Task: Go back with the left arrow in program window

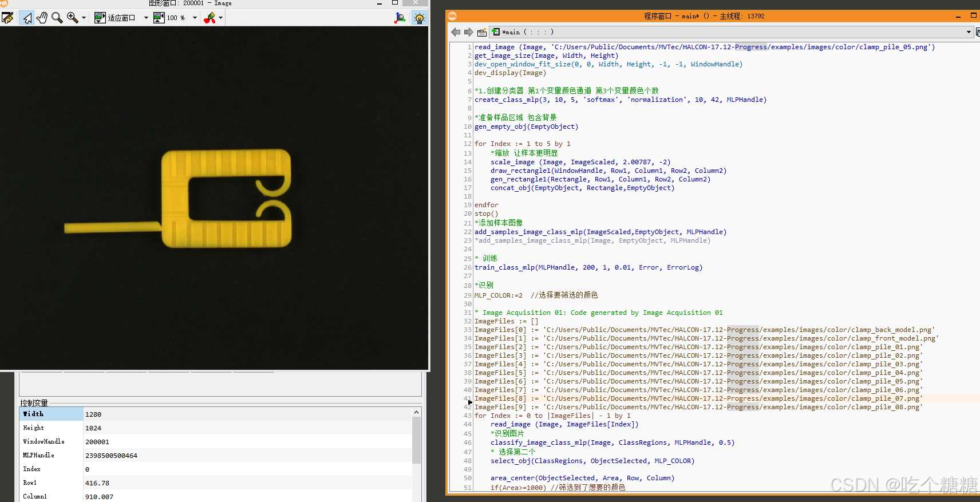Action: [456, 32]
